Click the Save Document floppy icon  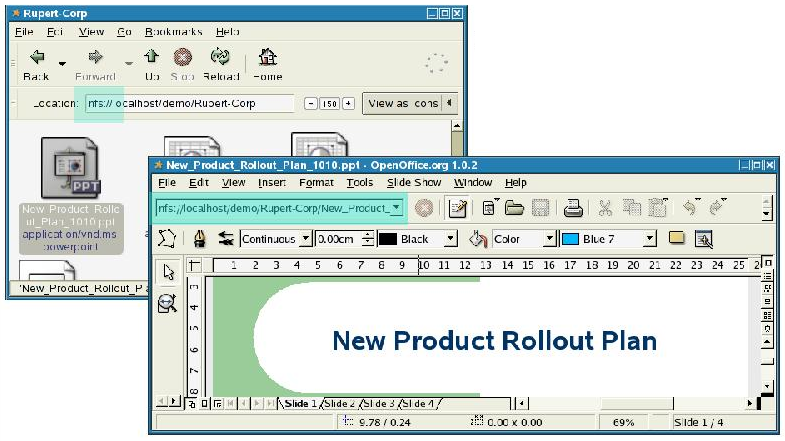(x=541, y=208)
